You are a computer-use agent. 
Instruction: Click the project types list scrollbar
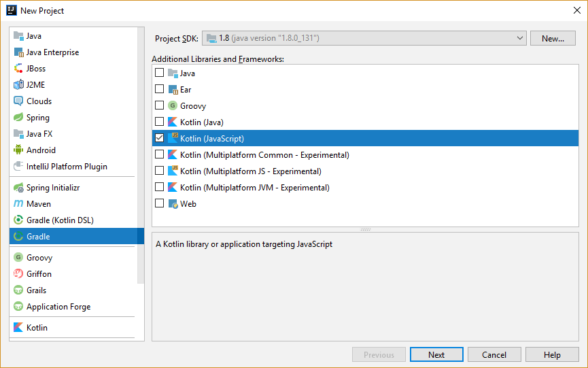(x=141, y=156)
